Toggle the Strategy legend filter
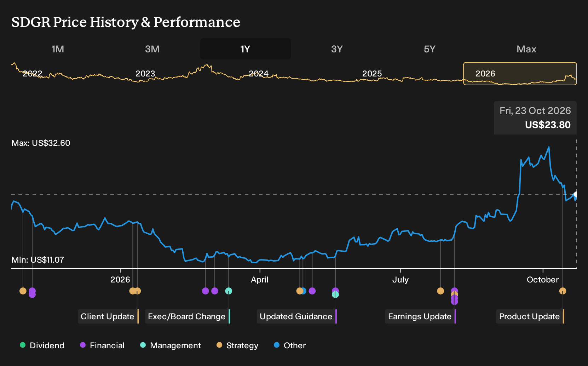This screenshot has width=588, height=366. 237,345
